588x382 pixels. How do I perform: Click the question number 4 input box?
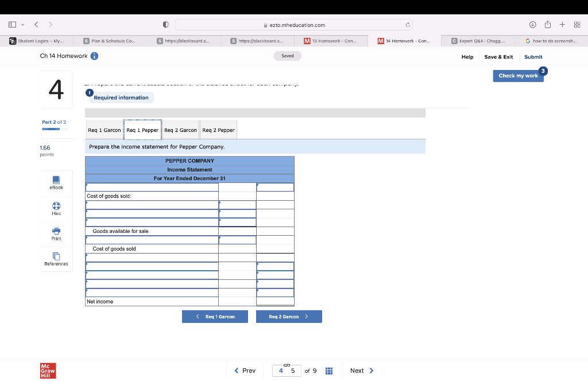click(x=281, y=371)
